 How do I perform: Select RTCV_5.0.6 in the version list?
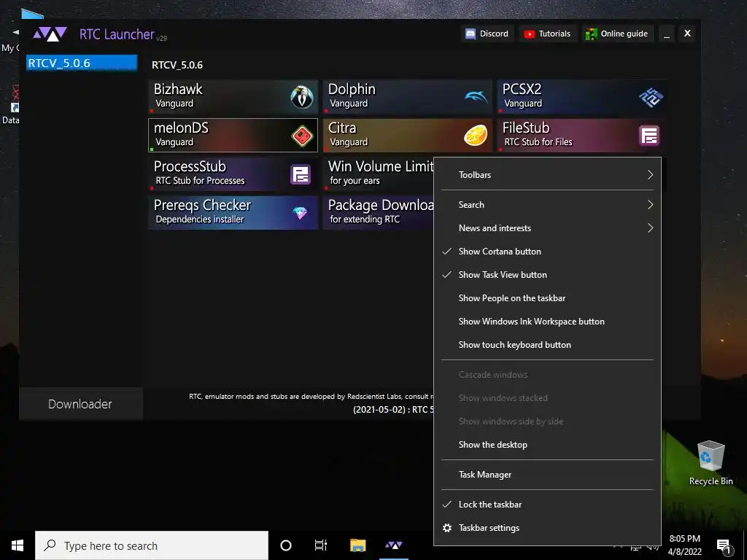pos(82,63)
